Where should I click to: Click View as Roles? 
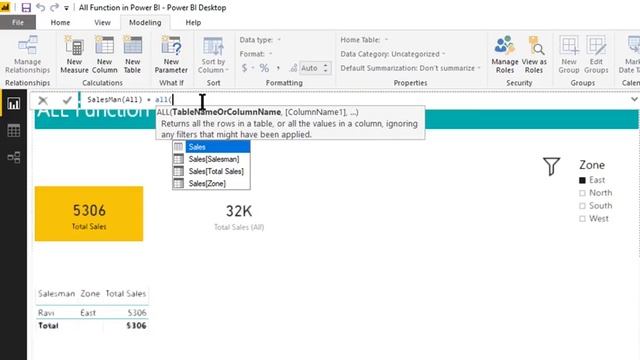(534, 54)
